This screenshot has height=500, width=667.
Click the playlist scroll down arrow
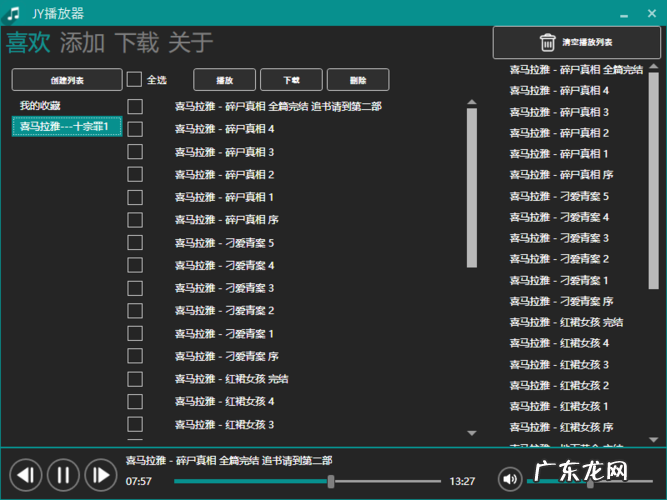coord(654,440)
